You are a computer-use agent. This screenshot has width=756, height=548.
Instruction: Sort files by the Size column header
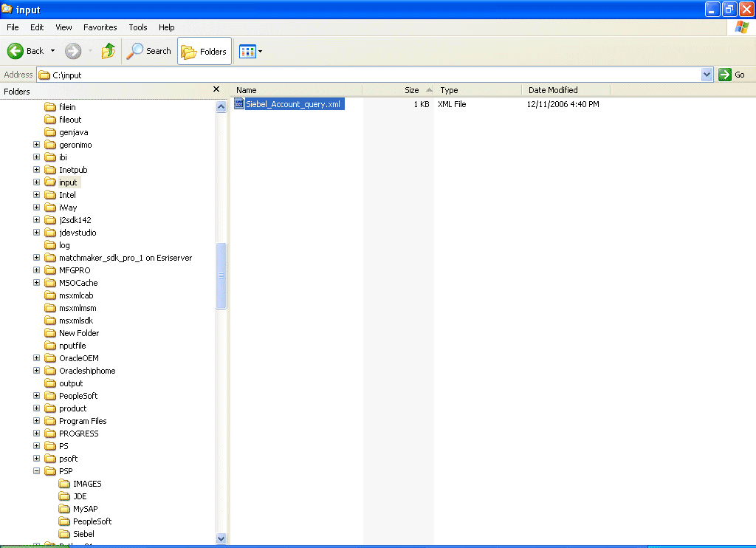(413, 89)
